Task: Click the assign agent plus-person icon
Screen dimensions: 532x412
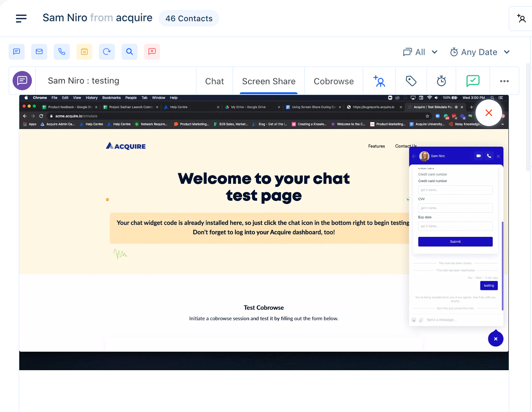Action: point(379,81)
